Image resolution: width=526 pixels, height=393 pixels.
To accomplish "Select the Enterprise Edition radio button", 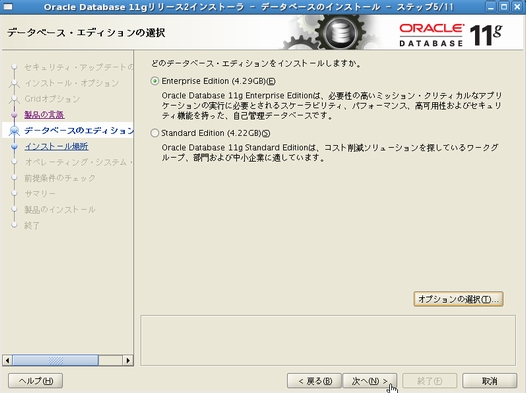I will [x=155, y=81].
